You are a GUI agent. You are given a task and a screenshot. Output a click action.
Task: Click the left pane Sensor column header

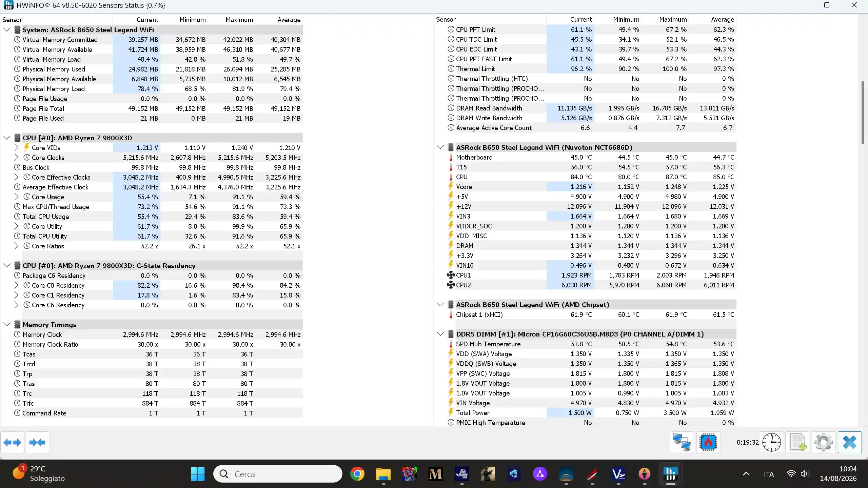click(57, 20)
